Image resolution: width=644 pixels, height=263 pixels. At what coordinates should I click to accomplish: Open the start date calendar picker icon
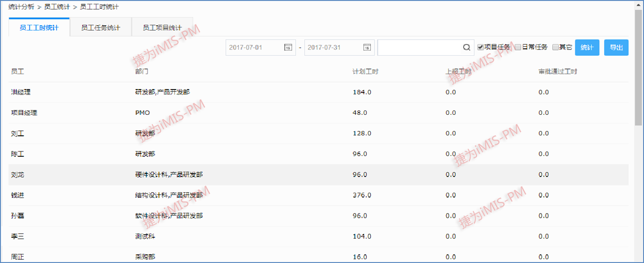[x=288, y=47]
